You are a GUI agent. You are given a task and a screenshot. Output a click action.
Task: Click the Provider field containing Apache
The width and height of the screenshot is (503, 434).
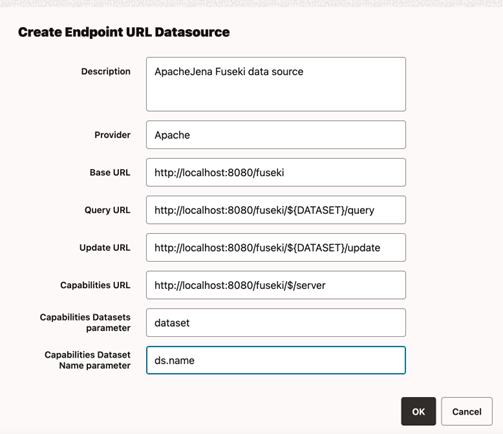coord(276,135)
